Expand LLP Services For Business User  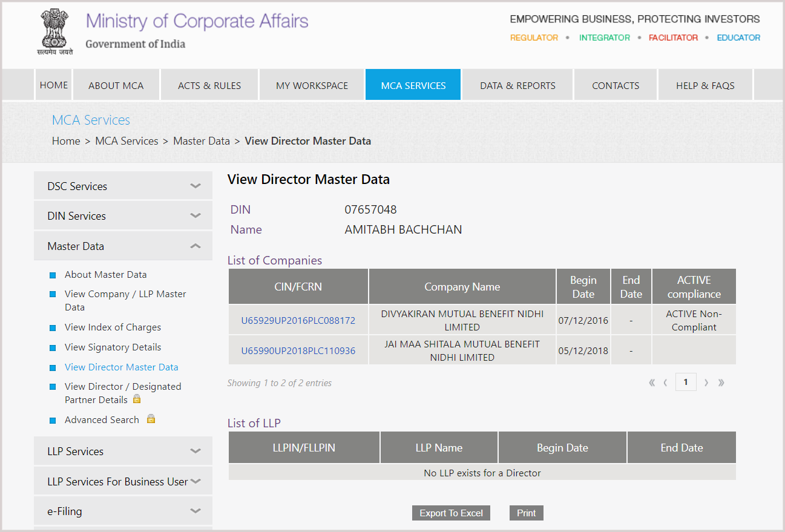click(x=123, y=481)
